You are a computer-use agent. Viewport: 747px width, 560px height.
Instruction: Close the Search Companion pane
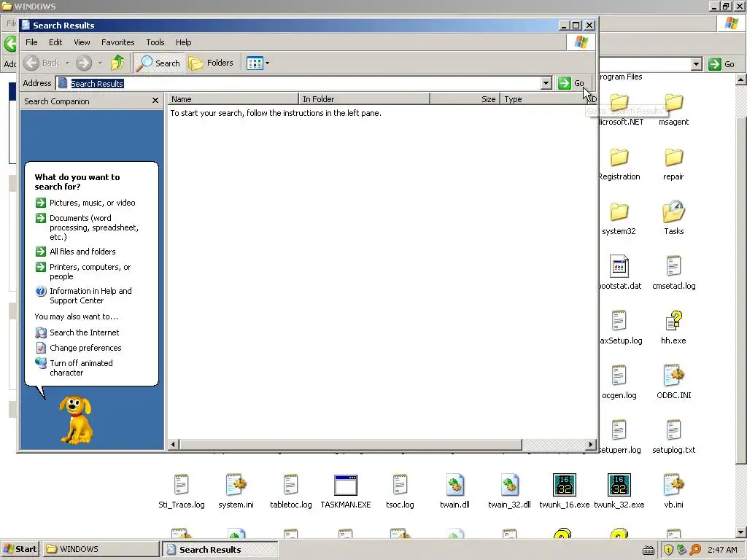click(155, 101)
